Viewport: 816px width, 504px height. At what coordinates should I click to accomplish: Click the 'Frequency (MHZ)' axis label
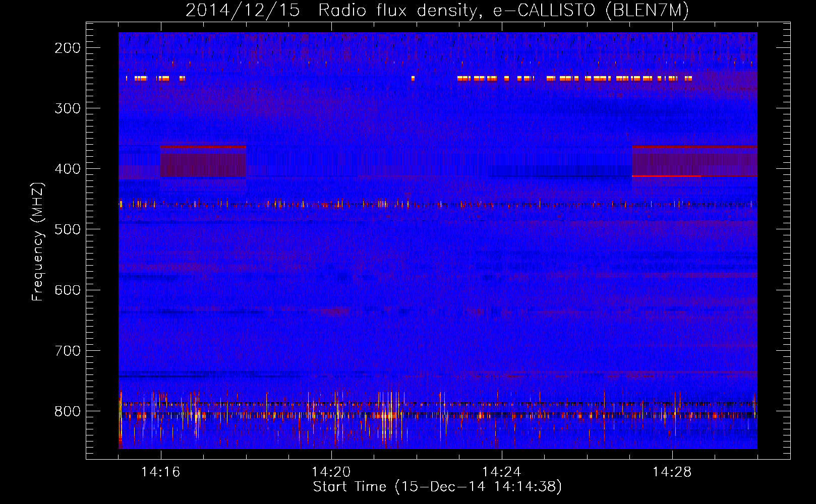pyautogui.click(x=38, y=241)
